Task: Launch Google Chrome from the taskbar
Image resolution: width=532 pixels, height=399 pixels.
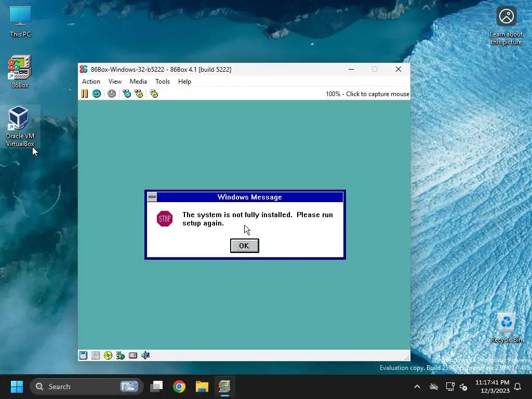Action: (179, 387)
